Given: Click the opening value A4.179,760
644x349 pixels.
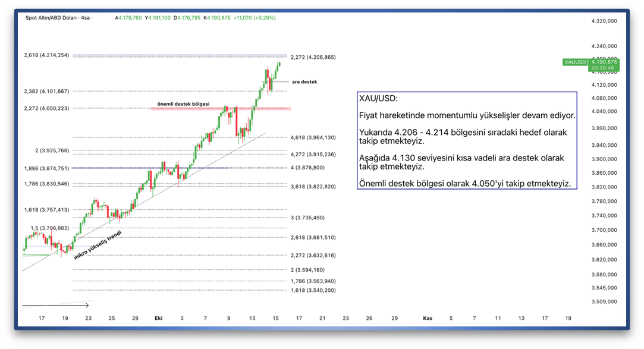Looking at the screenshot, I should pos(128,18).
